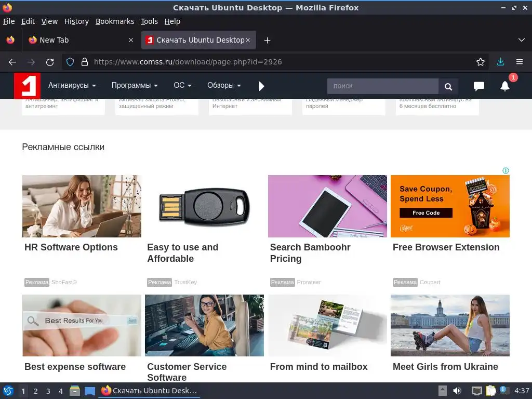Image resolution: width=532 pixels, height=399 pixels.
Task: Close the New Tab tab
Action: [131, 40]
